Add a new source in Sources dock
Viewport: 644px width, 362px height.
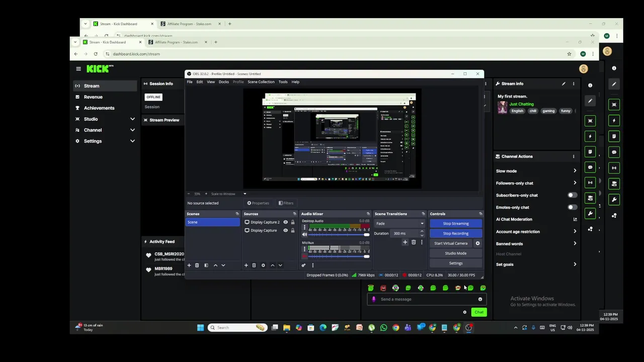(246, 265)
